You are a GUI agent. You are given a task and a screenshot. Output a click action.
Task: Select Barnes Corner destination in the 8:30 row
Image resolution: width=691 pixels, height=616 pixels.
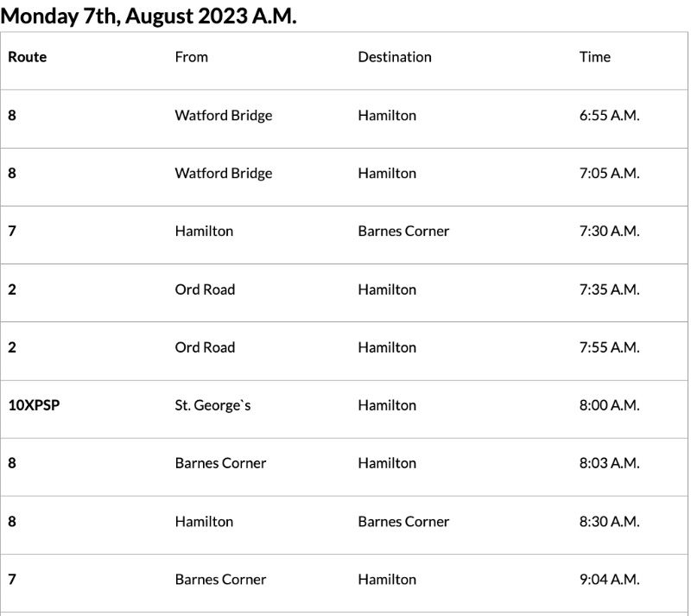click(x=403, y=522)
